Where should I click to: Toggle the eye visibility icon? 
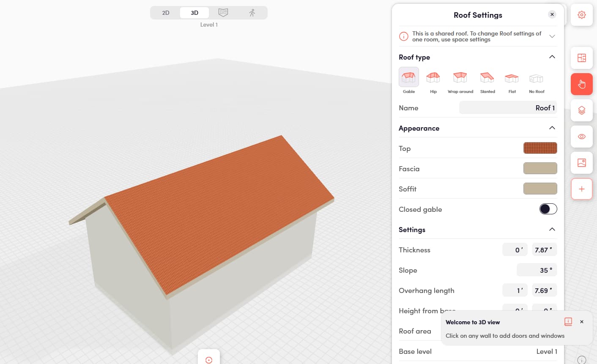point(581,137)
